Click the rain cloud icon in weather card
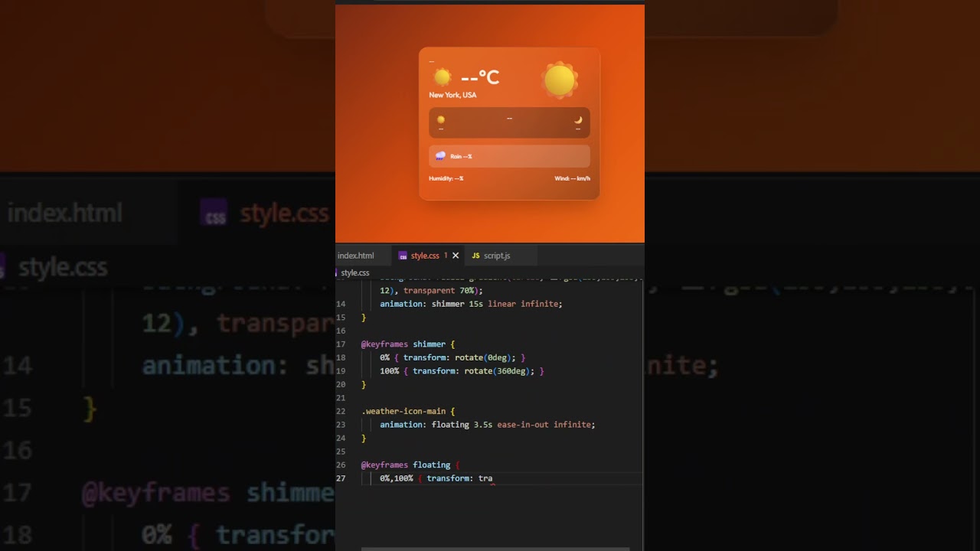Image resolution: width=980 pixels, height=551 pixels. click(x=440, y=156)
